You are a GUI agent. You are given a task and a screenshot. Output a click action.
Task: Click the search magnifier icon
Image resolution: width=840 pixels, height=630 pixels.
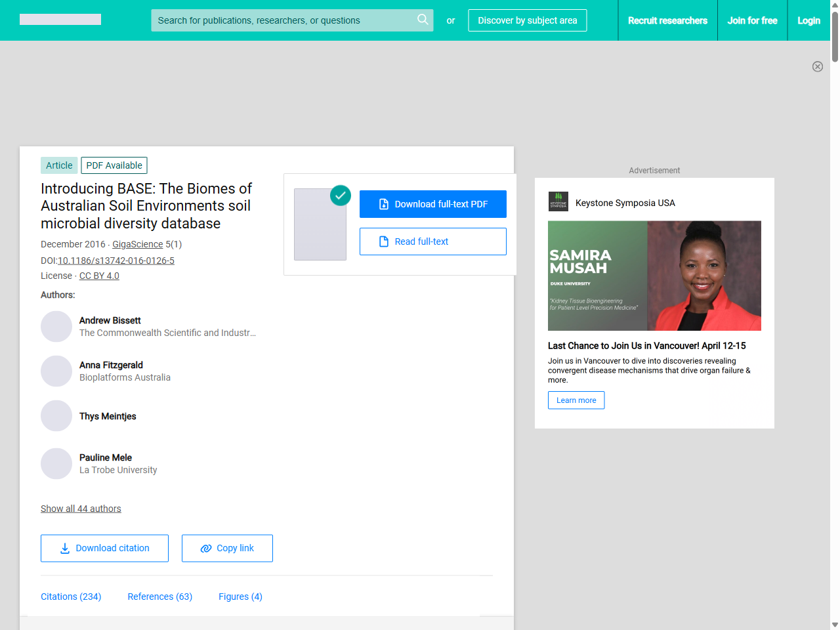(x=423, y=20)
